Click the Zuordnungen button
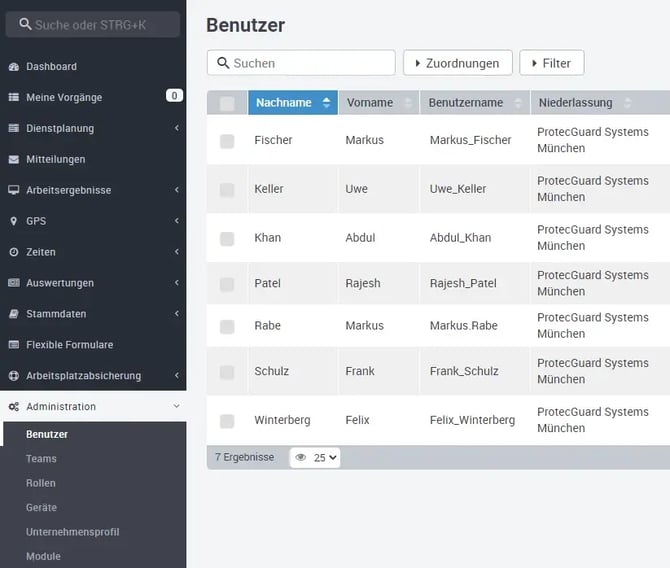This screenshot has width=670, height=568. tap(457, 63)
